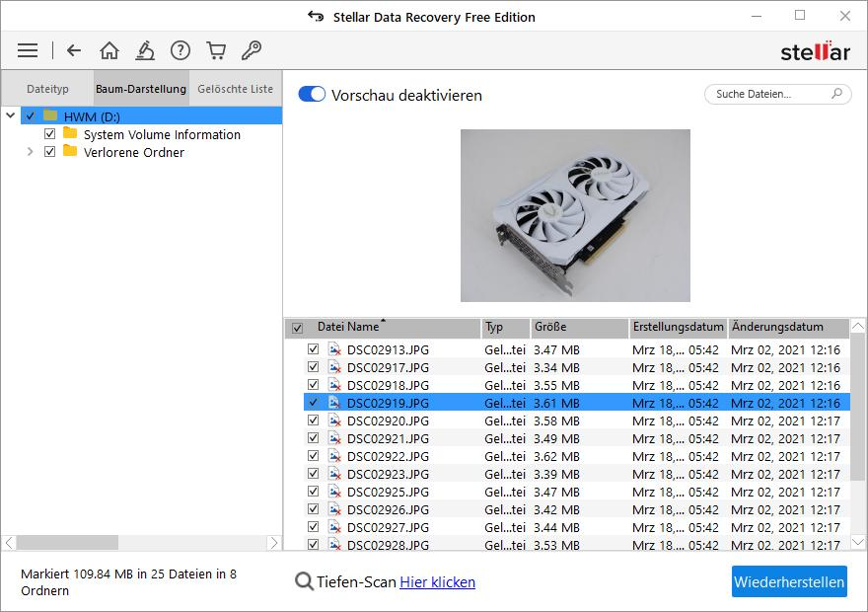Open the Help question mark icon
The image size is (868, 612).
180,50
